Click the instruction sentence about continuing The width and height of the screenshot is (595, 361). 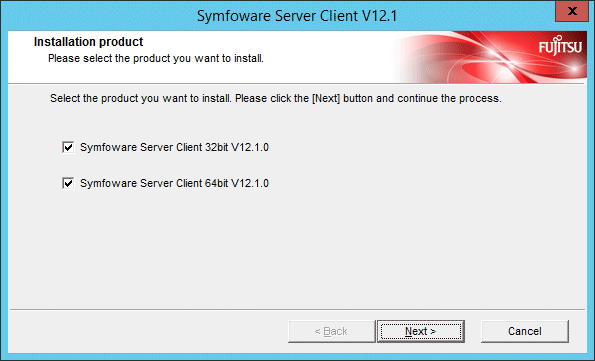[275, 99]
